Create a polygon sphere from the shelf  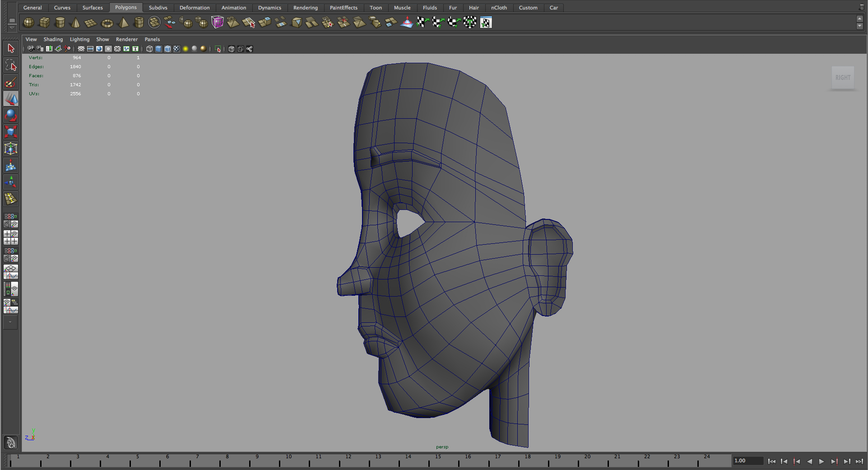[28, 23]
